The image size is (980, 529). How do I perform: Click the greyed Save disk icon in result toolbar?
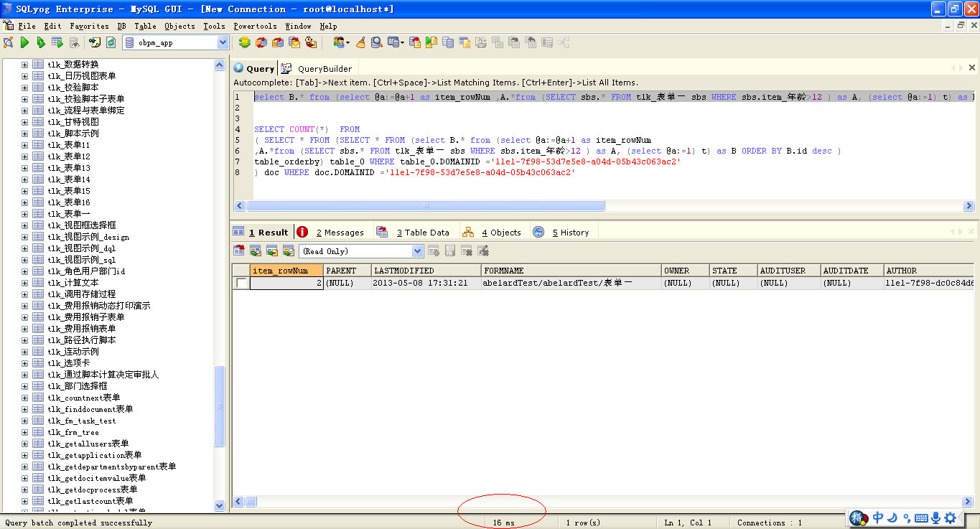[450, 251]
